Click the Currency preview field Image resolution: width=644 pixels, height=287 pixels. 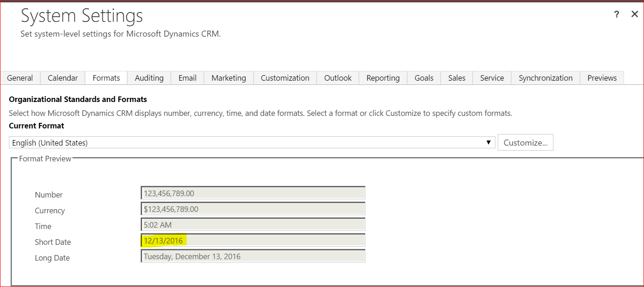pos(253,209)
